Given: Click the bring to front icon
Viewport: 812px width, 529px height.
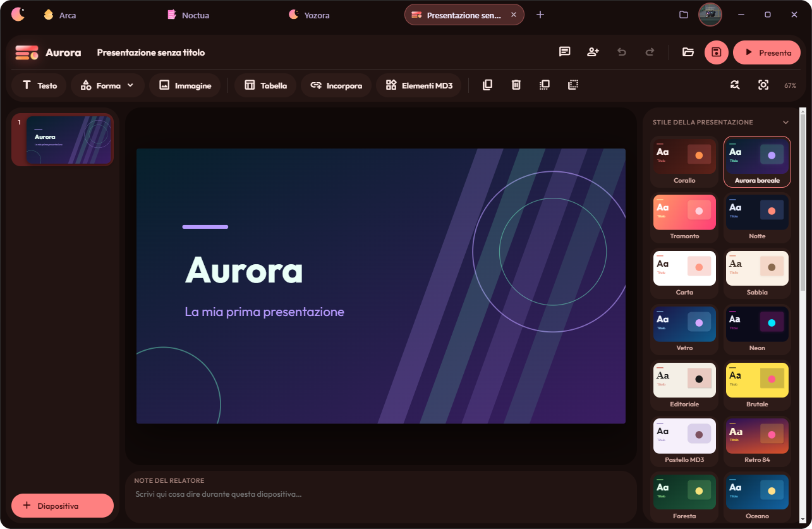Looking at the screenshot, I should point(545,85).
